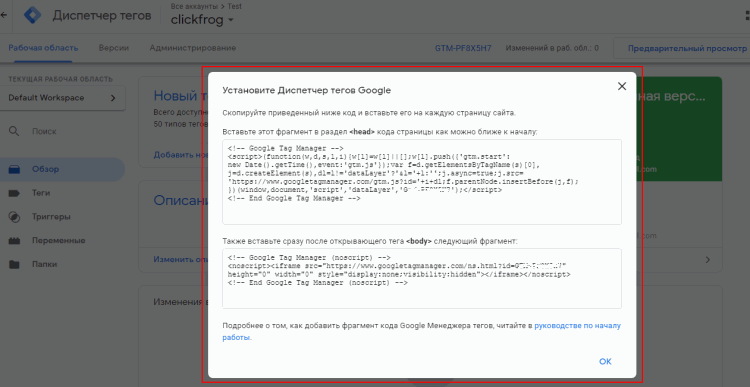This screenshot has width=750, height=387.
Task: Open Переменные via its brick icon
Action: (14, 241)
